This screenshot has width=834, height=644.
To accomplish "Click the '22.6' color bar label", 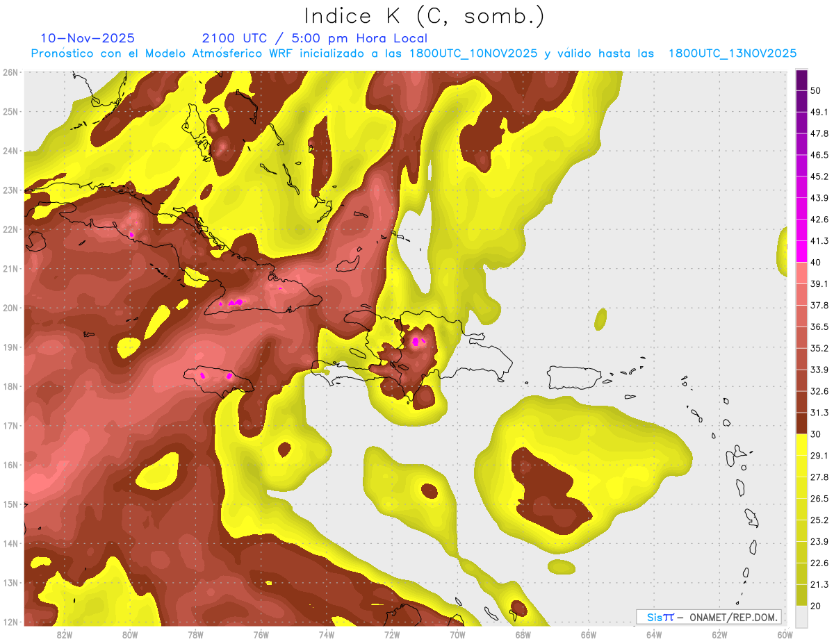I will [x=819, y=563].
